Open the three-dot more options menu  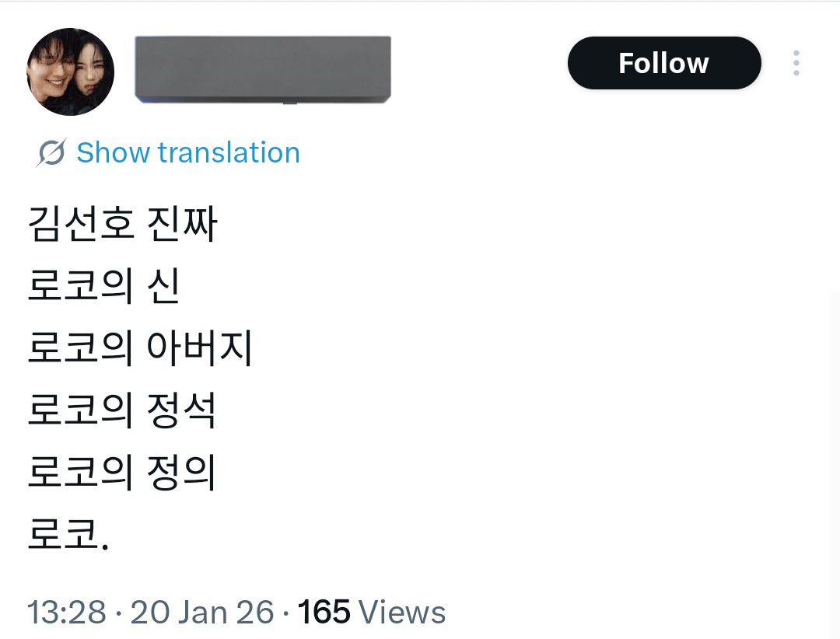point(796,63)
